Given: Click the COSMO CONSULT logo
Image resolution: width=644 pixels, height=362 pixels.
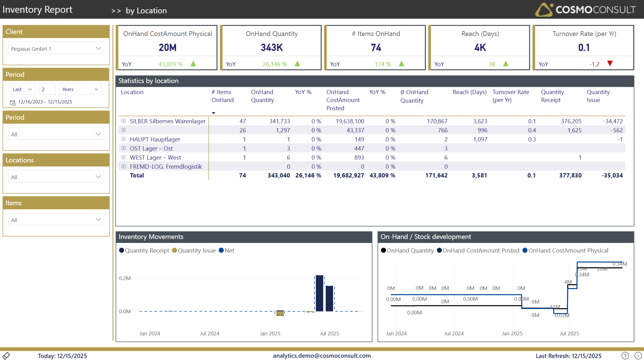Looking at the screenshot, I should point(585,10).
